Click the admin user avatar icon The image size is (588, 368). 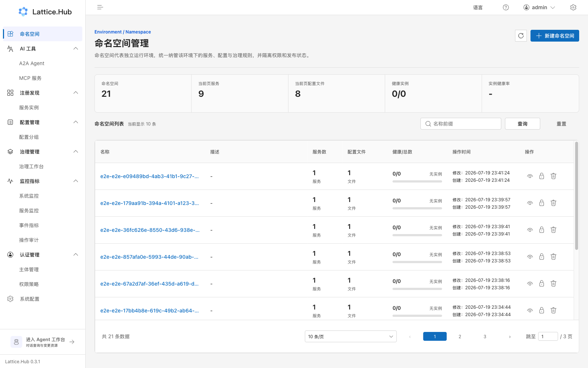[526, 7]
